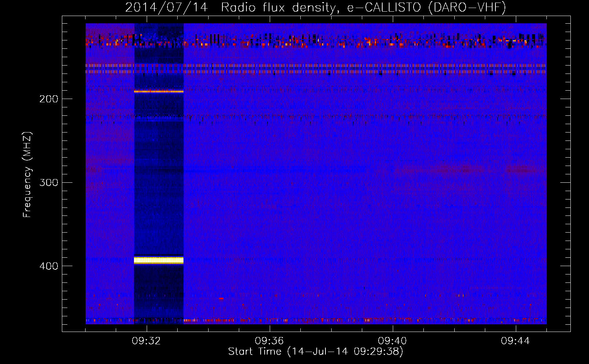
Task: Click the bright yellow band near 400 MHz
Action: point(159,260)
